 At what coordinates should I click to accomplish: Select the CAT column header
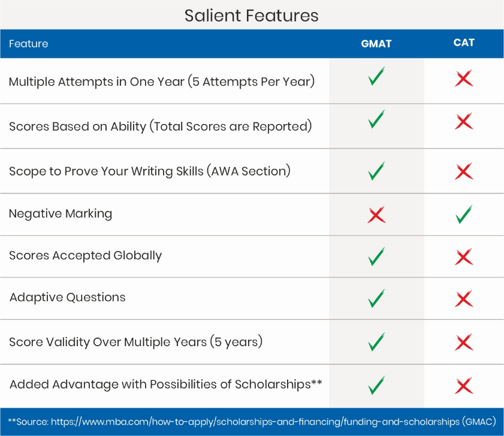coord(464,43)
